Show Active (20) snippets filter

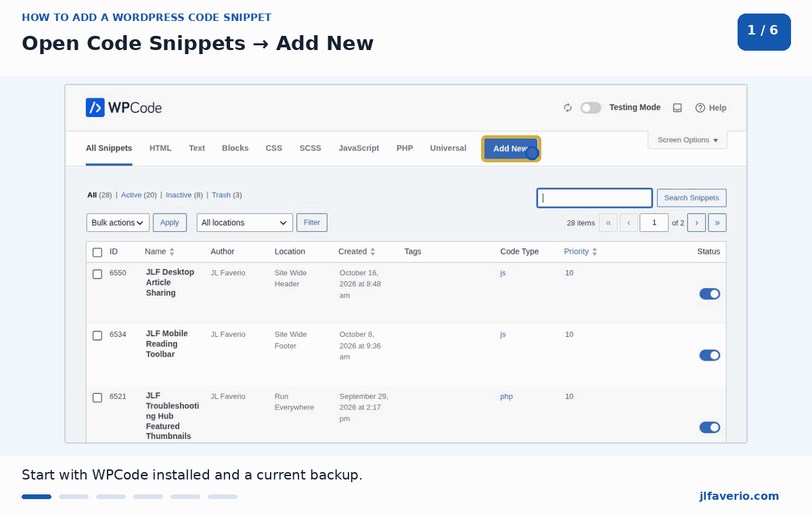tap(139, 195)
